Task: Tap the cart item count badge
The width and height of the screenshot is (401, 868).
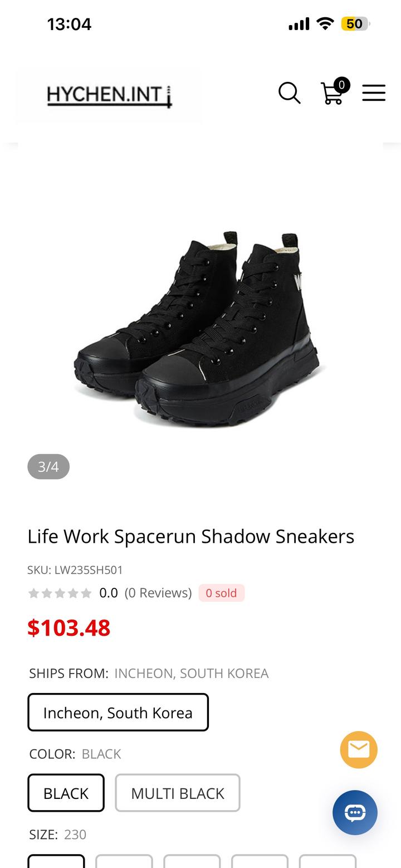Action: (341, 85)
